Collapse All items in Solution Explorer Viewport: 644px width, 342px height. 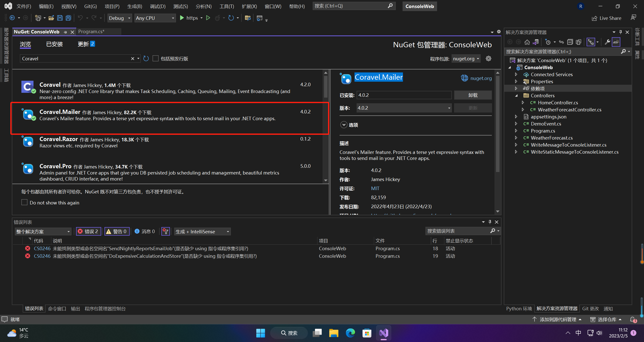(570, 42)
